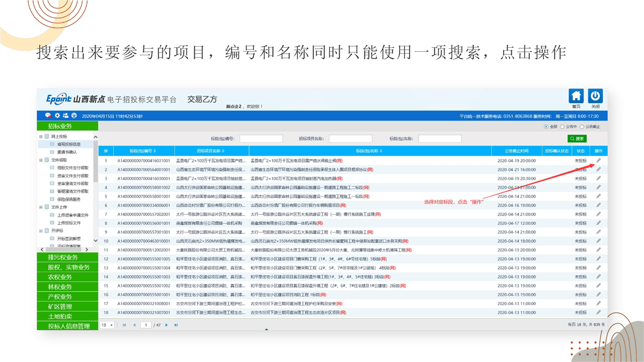Open the message chat bubble icon
Viewport: 644px width, 362px height.
pos(48,116)
